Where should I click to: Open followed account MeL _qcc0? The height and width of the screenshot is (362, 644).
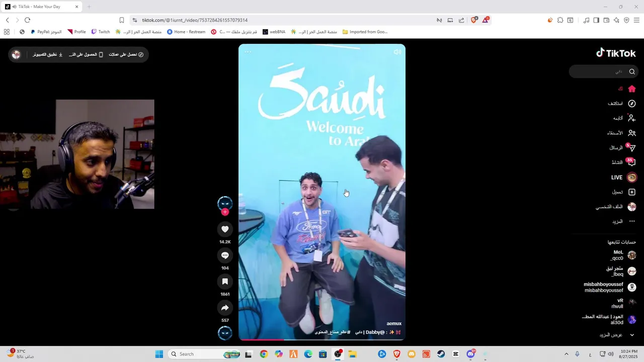(x=624, y=255)
